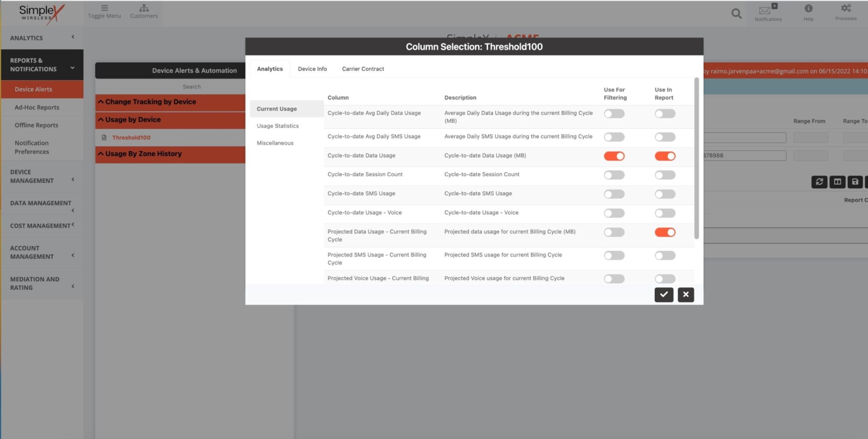Screen dimensions: 868x439
Task: Click the Help info icon
Action: coord(809,13)
